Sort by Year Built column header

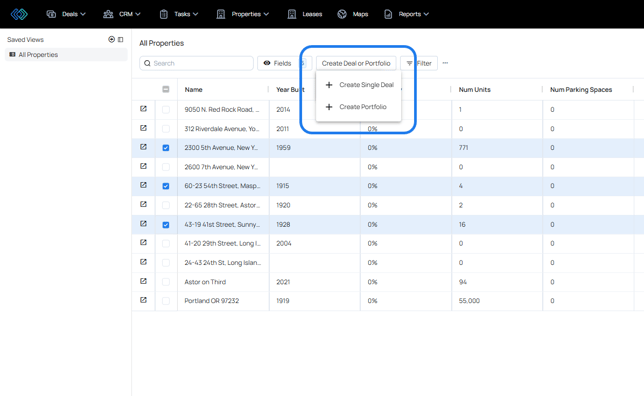click(290, 90)
